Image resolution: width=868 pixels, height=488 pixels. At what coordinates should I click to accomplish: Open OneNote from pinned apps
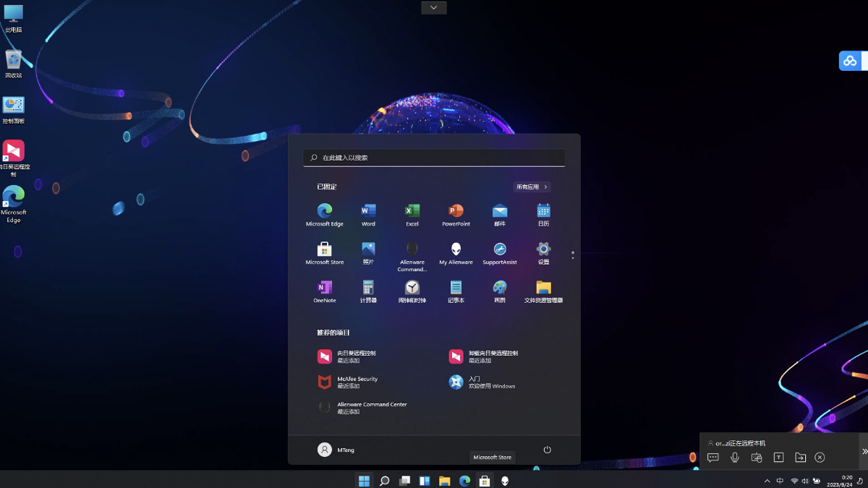point(324,291)
